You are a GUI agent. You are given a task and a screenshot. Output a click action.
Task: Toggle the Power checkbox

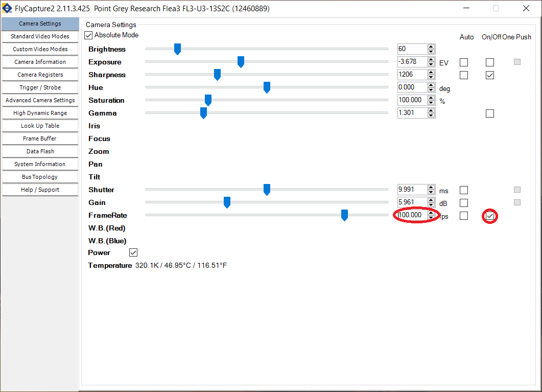(x=133, y=252)
